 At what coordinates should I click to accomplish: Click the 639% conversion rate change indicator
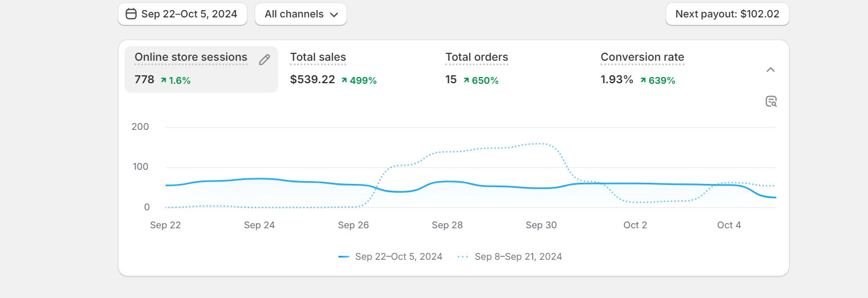point(657,80)
